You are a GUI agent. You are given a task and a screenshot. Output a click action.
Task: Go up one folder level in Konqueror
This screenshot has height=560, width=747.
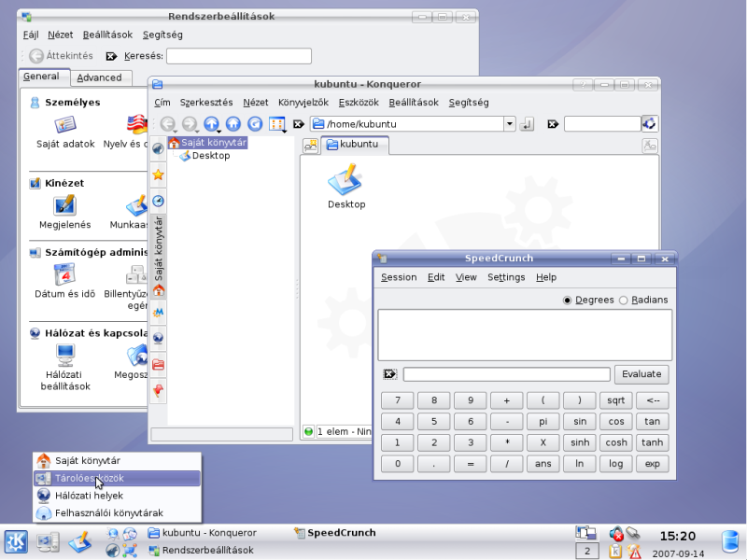click(x=211, y=124)
